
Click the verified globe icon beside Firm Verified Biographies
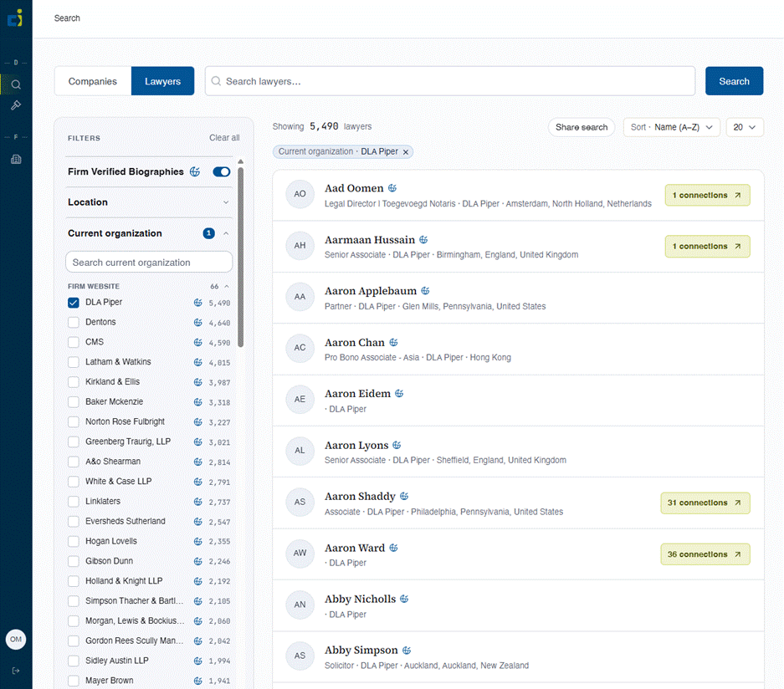coord(195,172)
